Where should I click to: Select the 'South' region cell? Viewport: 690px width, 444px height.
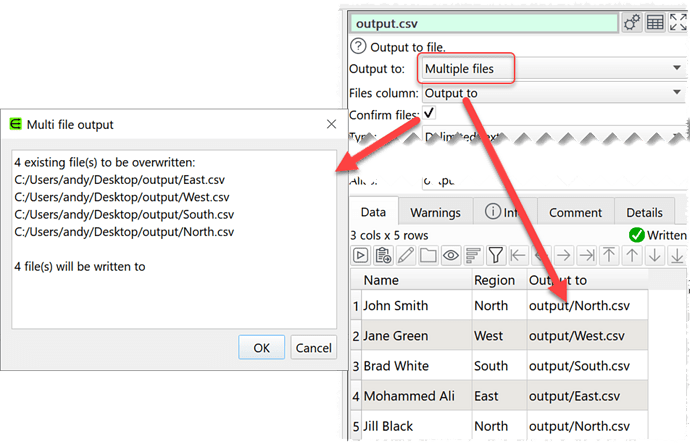pos(499,366)
